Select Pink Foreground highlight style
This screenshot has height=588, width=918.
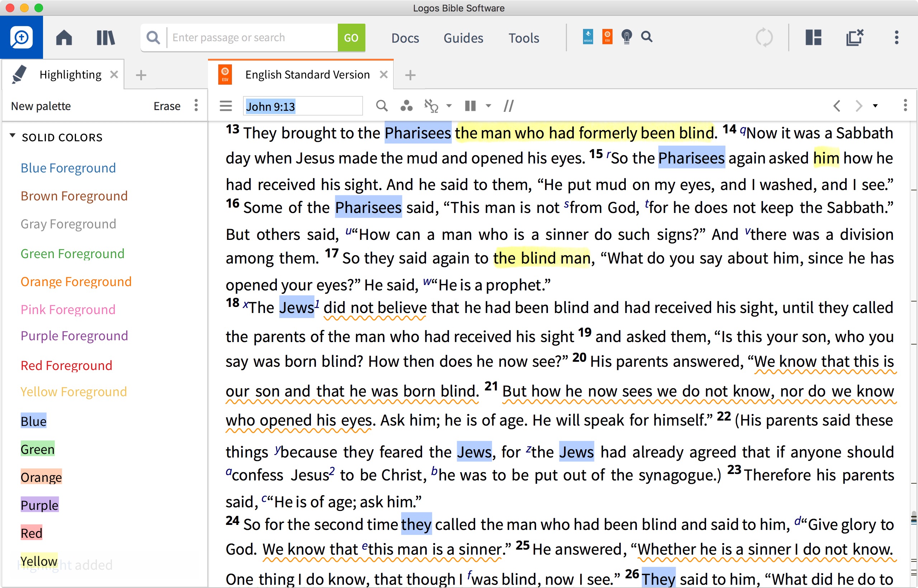[x=67, y=309]
